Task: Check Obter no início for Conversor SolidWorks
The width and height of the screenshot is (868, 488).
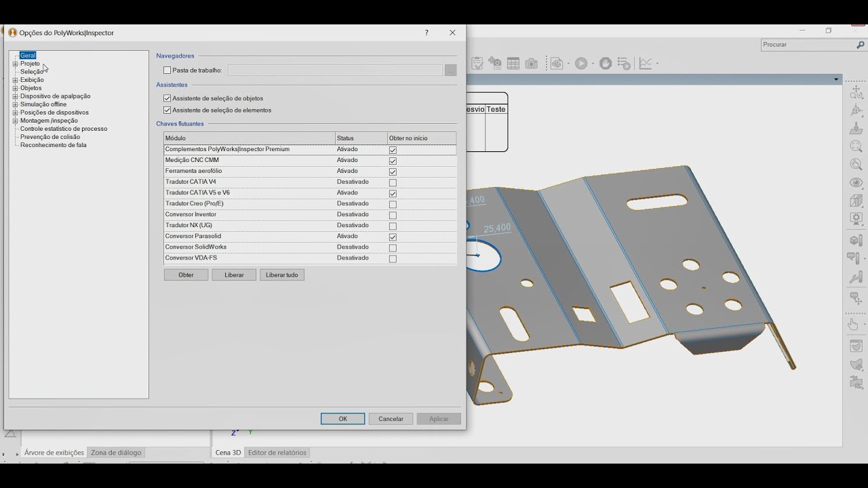Action: tap(393, 247)
